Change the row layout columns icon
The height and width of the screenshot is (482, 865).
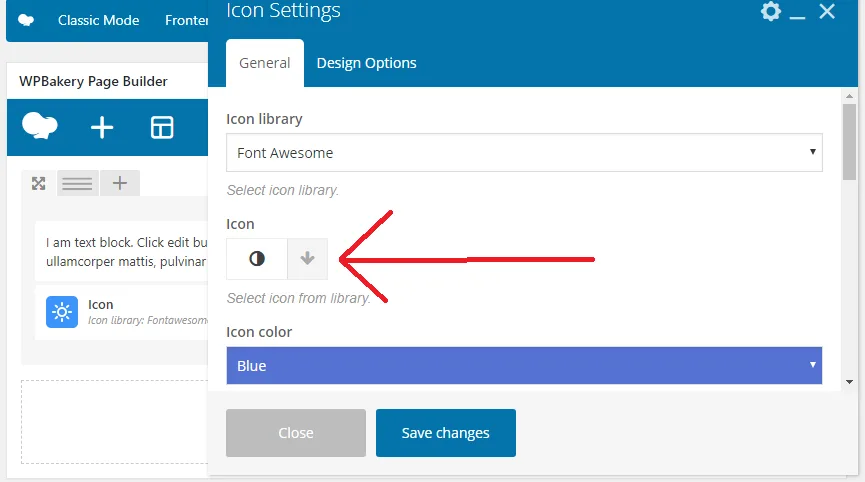(x=77, y=183)
